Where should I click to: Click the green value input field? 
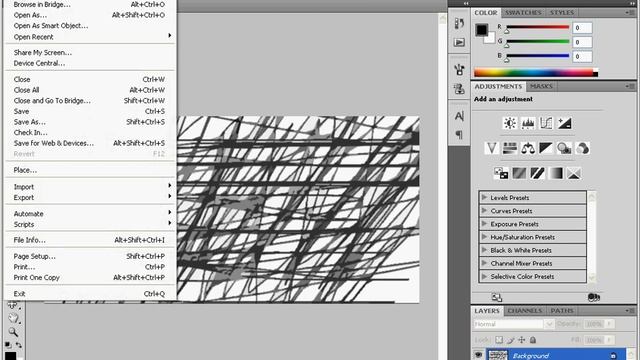(582, 42)
